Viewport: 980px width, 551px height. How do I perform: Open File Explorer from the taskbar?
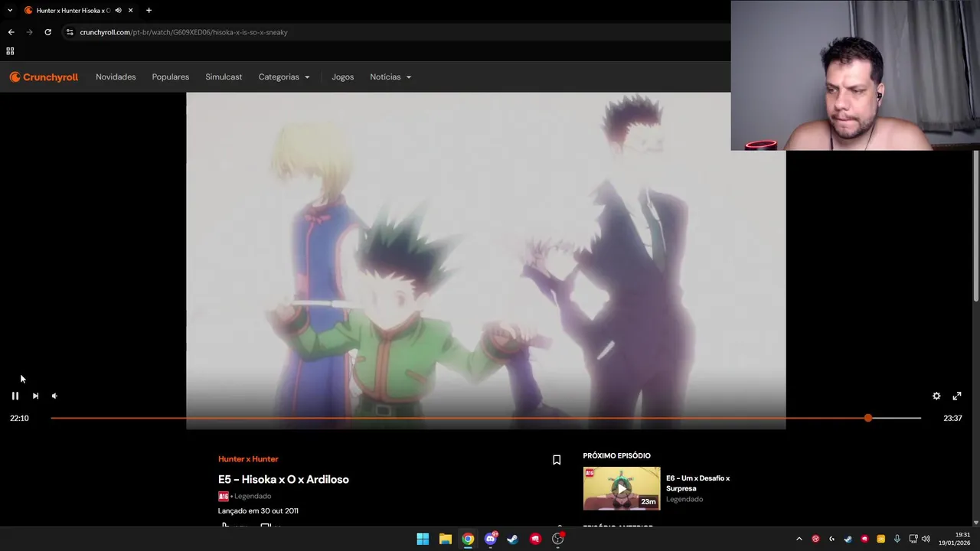(445, 539)
